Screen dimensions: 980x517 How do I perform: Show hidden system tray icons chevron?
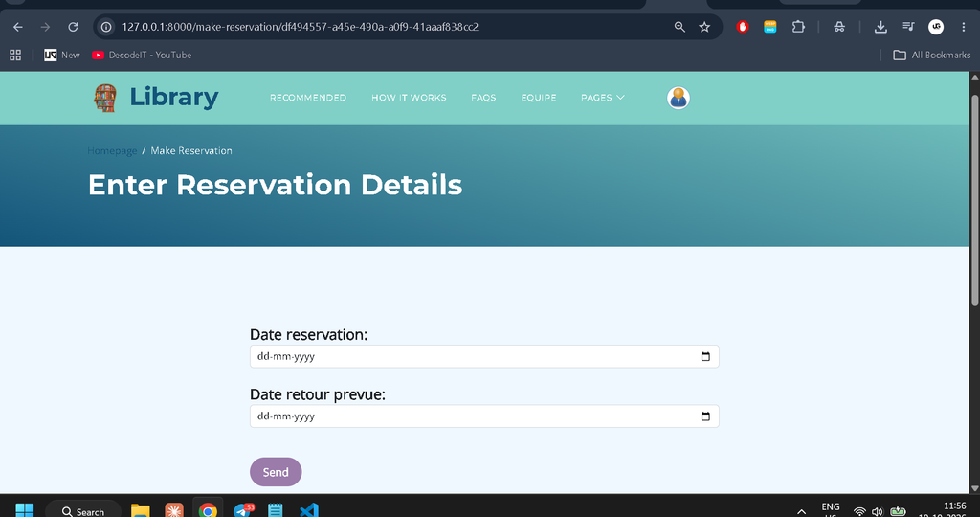pos(801,512)
